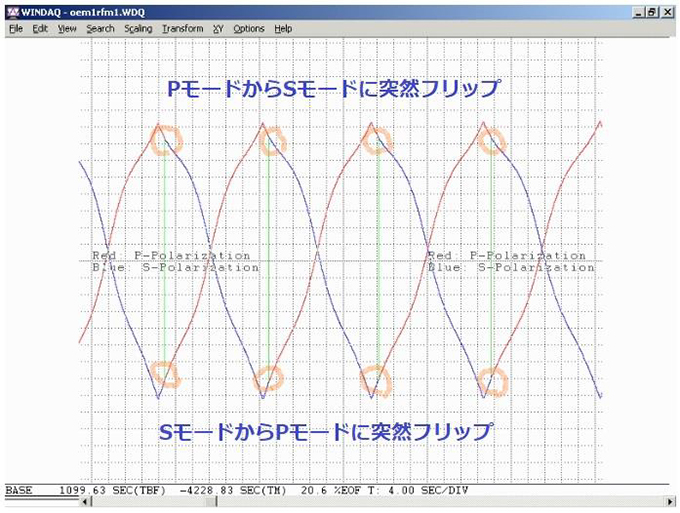This screenshot has height=513, width=680.
Task: Click the horizontal scrollbar right arrow
Action: pyautogui.click(x=670, y=502)
